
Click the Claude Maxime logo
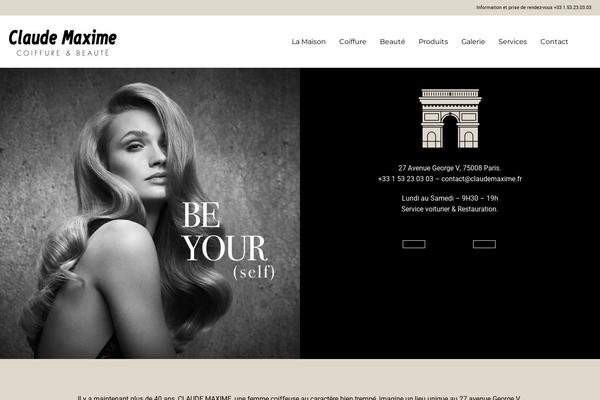[63, 42]
